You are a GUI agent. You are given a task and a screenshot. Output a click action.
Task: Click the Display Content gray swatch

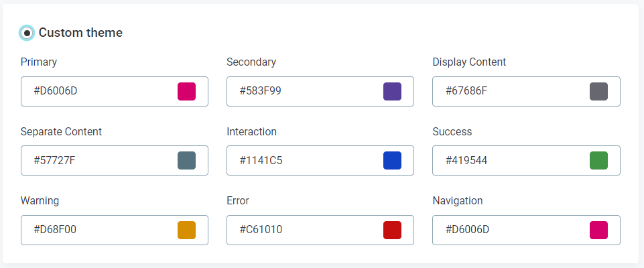(598, 91)
